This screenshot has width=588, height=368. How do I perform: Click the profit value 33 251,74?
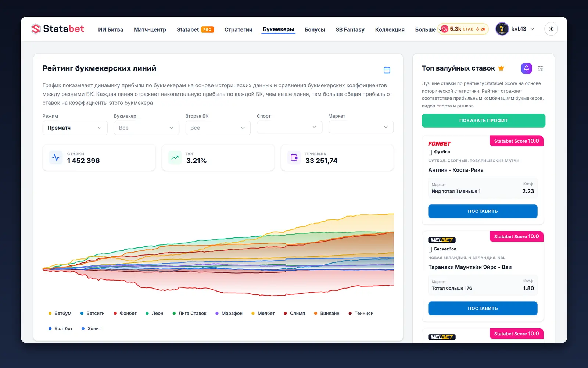point(322,161)
